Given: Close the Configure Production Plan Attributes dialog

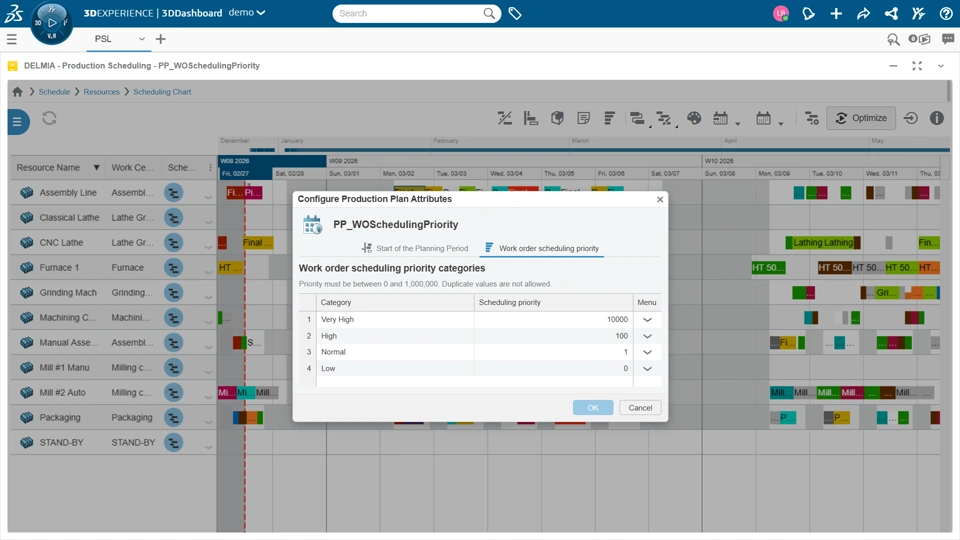Looking at the screenshot, I should (659, 200).
